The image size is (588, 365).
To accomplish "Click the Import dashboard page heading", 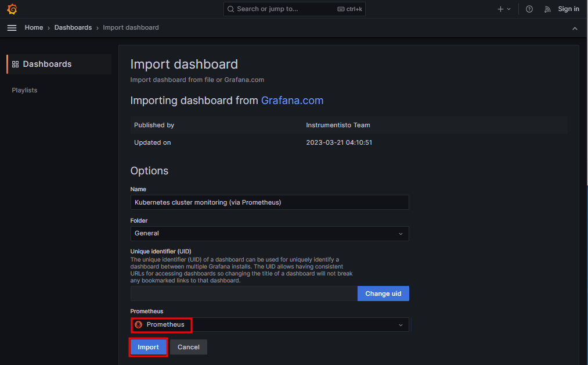I will [184, 64].
